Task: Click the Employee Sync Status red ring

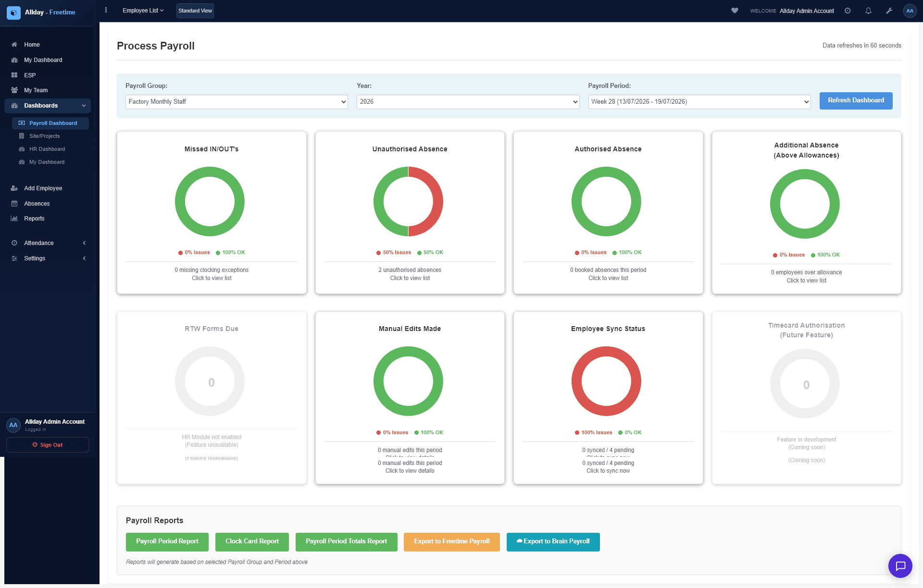Action: (606, 381)
